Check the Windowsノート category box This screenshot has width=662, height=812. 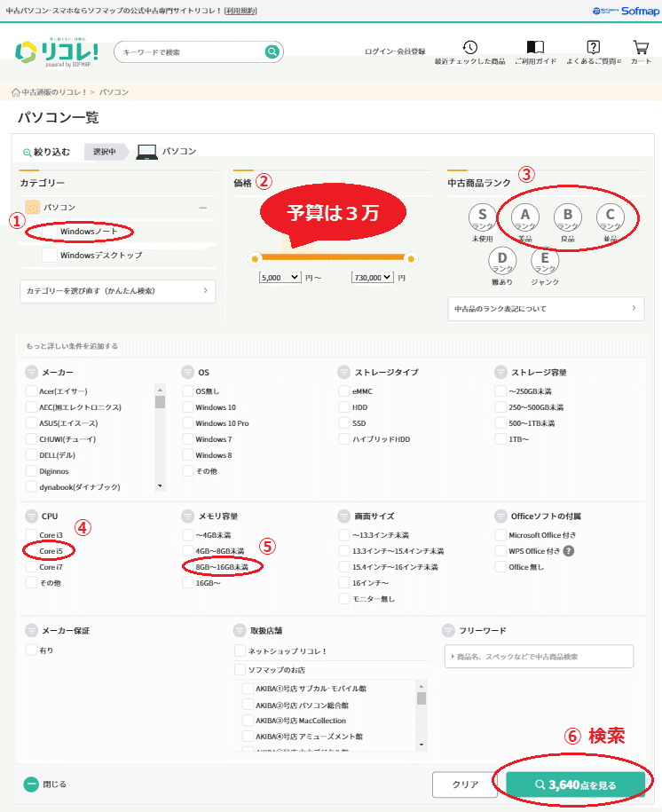50,232
